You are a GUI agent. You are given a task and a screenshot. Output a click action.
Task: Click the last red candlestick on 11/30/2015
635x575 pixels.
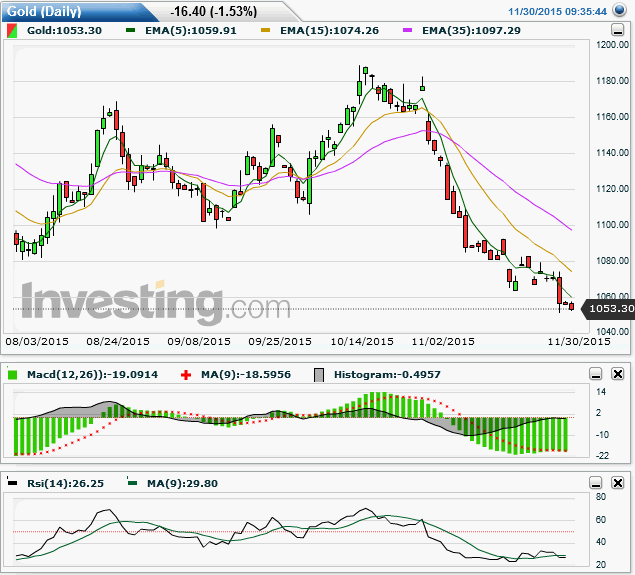pos(571,307)
